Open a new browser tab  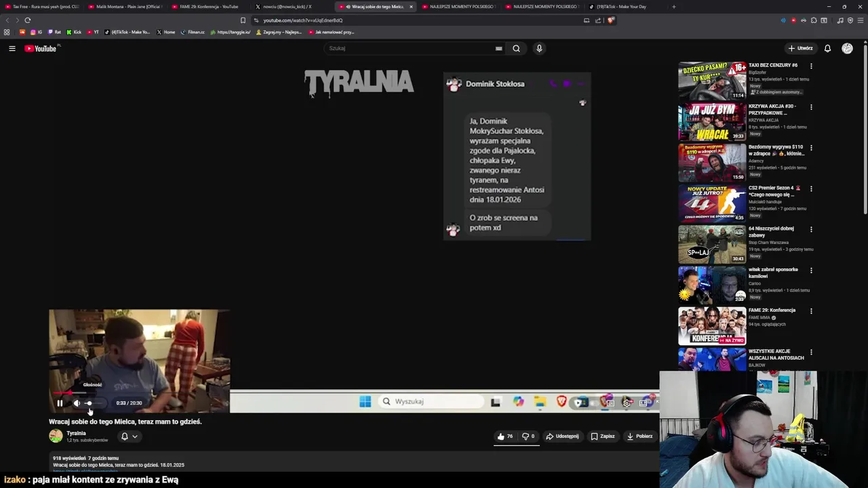coord(673,7)
